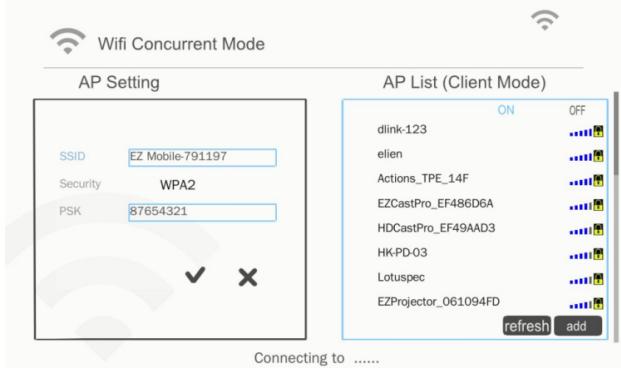Click the lock icon for HDCastPro_EF49AAD3
This screenshot has width=621, height=368.
tap(598, 229)
